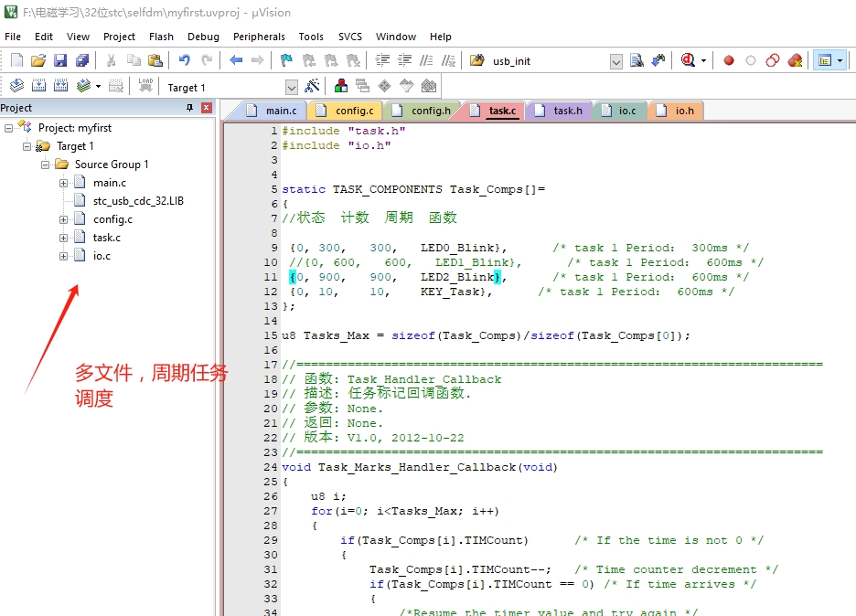Viewport: 856px width, 616px height.
Task: Cut selection with the scissors icon
Action: [112, 60]
